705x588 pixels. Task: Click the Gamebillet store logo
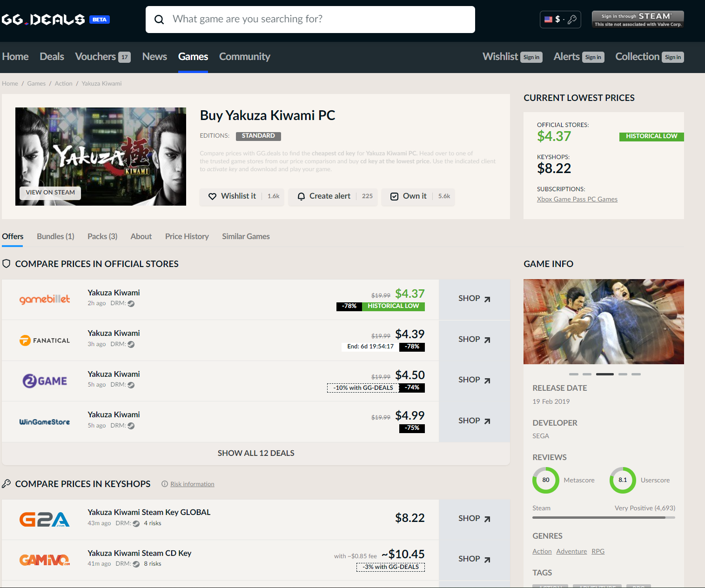(45, 299)
